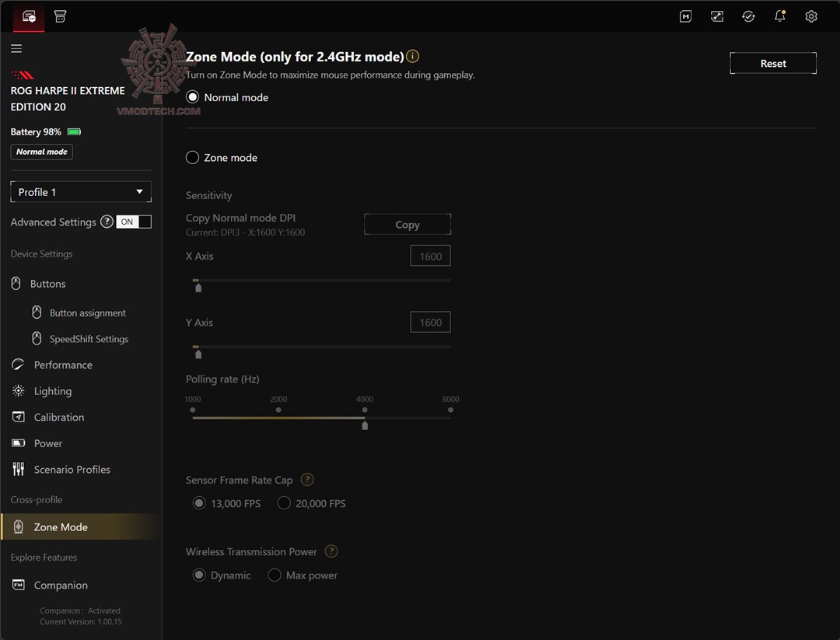The height and width of the screenshot is (640, 840).
Task: Toggle the Advanced Settings ON switch
Action: pyautogui.click(x=134, y=222)
